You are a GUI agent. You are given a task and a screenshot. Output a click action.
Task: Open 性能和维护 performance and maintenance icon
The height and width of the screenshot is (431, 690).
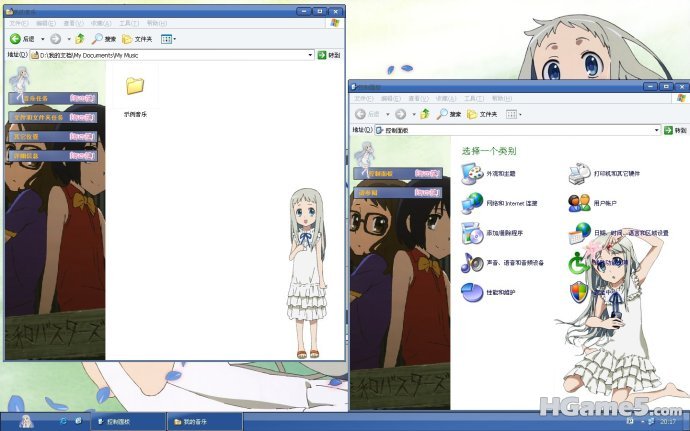(472, 292)
